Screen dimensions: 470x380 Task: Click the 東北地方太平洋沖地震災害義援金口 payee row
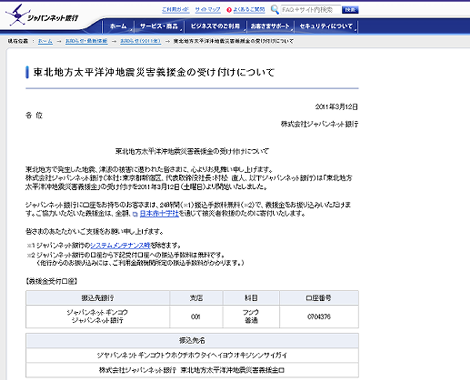[192, 370]
